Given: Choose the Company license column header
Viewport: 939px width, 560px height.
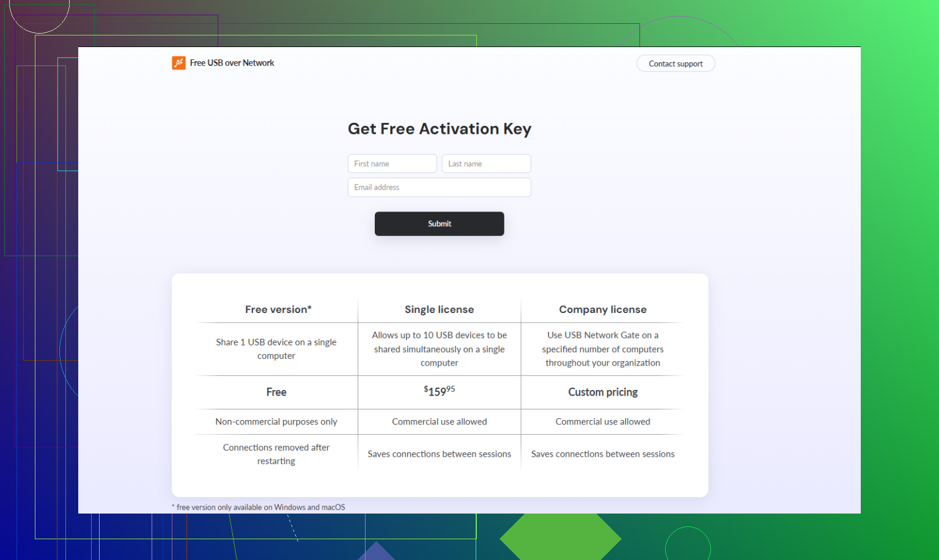Looking at the screenshot, I should coord(602,309).
